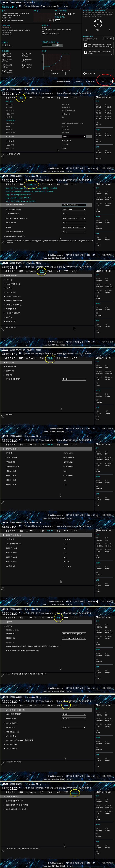Click 저장 & 종료(F10) in EZ Mode
Image resolution: width=115 pixels, height=868 pixels.
[91, 81]
